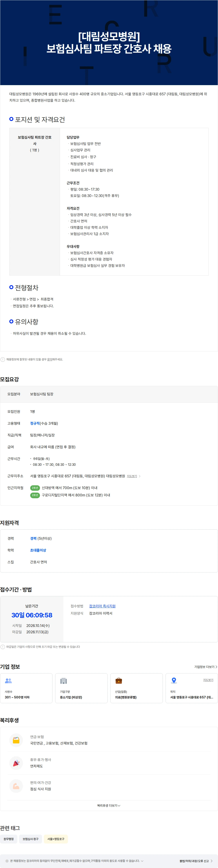Click 잡코리아 즉시지원 apply link
Image resolution: width=218 pixels, height=868 pixels.
(102, 606)
